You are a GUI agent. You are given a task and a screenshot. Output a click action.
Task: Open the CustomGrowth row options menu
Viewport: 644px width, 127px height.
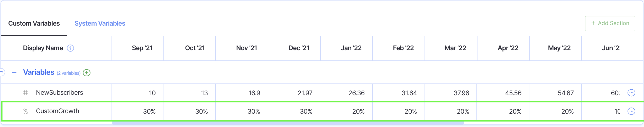(x=631, y=111)
